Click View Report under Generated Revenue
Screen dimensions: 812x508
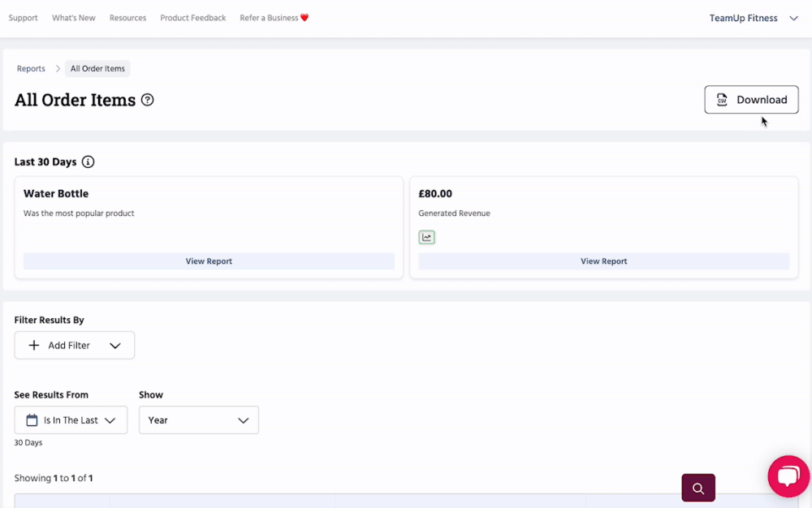[x=603, y=261]
